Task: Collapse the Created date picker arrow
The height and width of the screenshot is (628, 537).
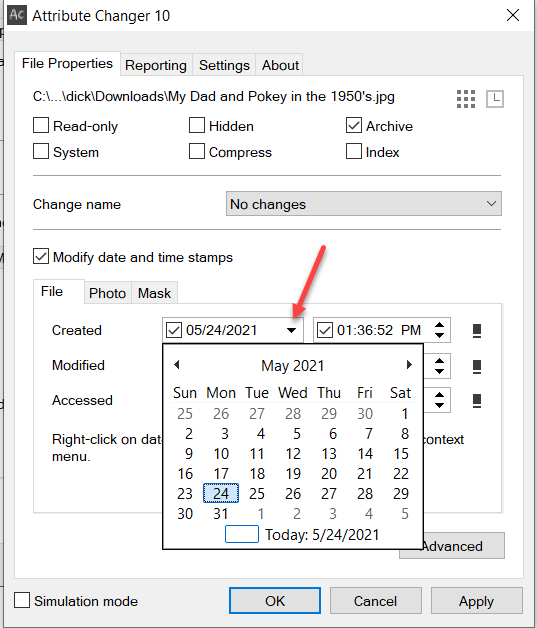Action: 292,330
